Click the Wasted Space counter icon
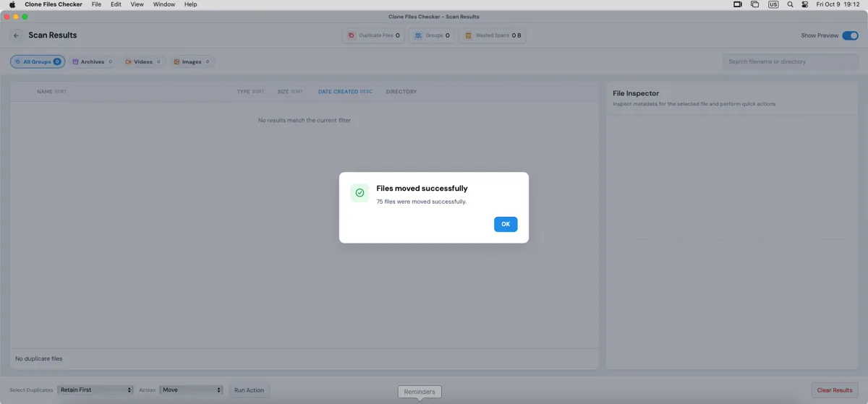 point(468,35)
